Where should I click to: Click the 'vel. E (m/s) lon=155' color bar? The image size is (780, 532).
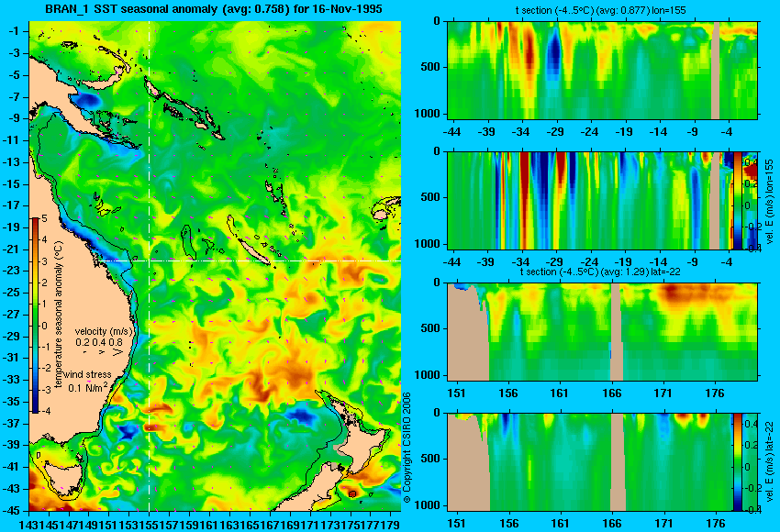738,200
